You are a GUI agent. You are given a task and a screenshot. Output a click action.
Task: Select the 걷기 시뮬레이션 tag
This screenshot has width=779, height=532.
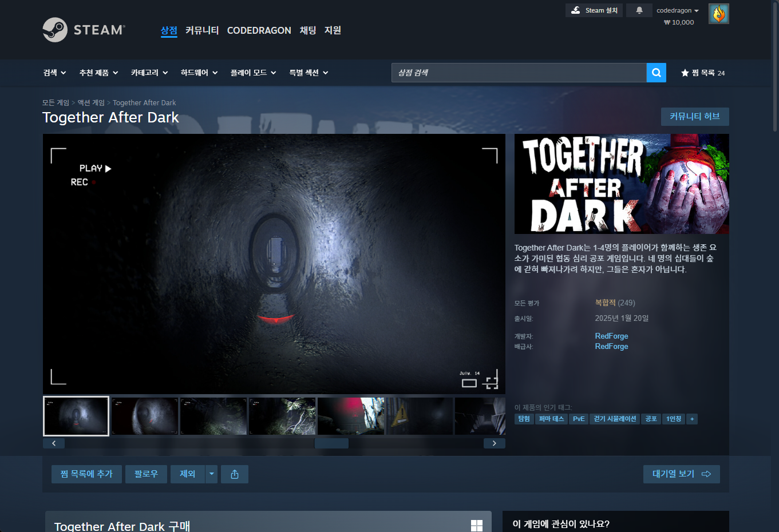coord(615,419)
